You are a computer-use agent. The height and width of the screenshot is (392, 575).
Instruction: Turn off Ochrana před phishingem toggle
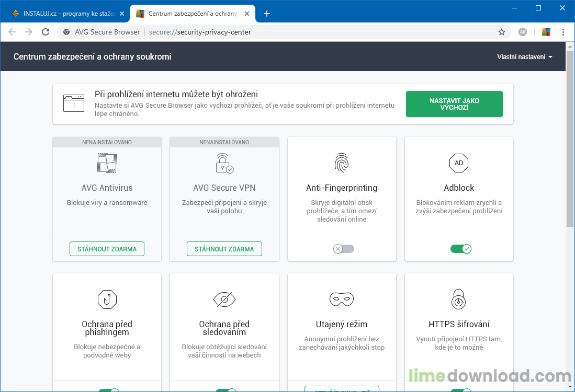[x=107, y=389]
